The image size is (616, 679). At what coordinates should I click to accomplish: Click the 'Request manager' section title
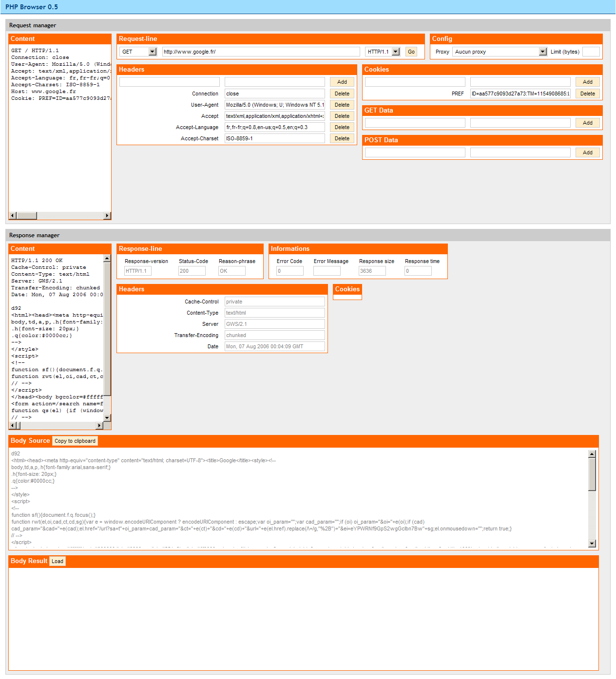(33, 25)
